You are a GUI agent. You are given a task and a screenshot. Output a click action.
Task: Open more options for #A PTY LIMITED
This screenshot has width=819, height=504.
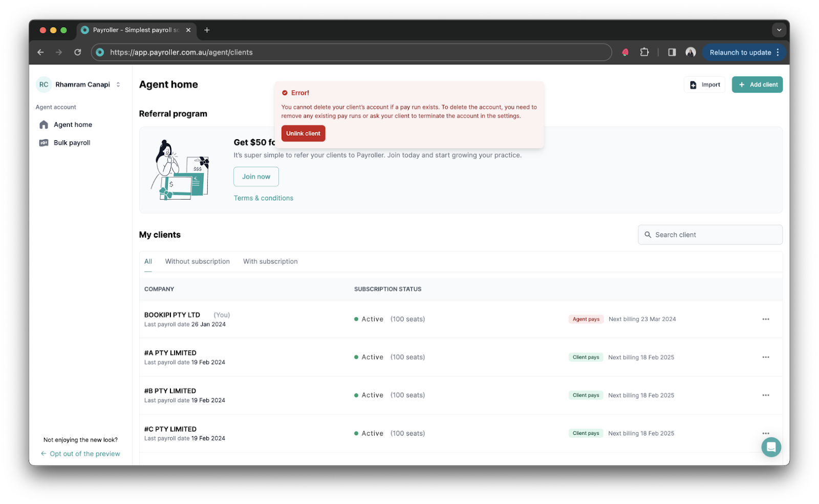pos(766,357)
